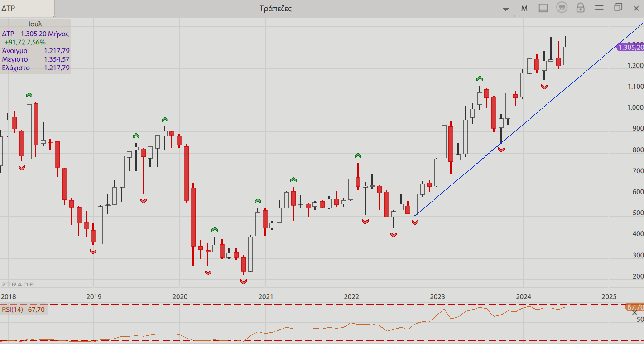Click the latest white candlestick of July 2024
Image resolution: width=644 pixels, height=344 pixels.
[566, 56]
